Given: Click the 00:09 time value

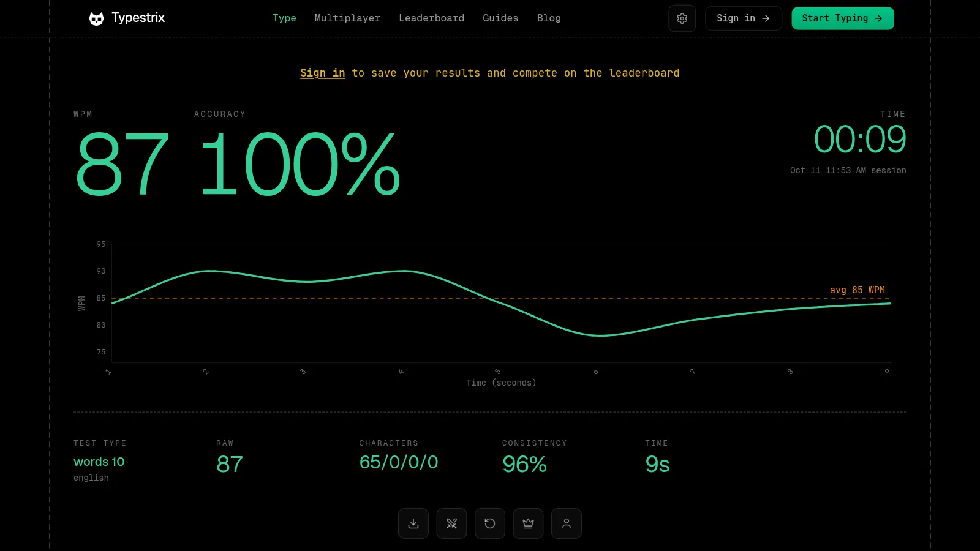Looking at the screenshot, I should click(860, 140).
